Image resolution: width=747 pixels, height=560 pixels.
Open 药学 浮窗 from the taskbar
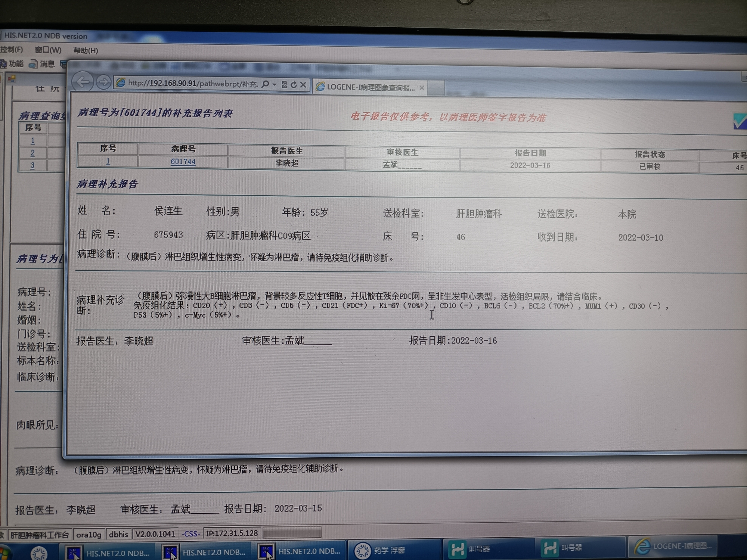394,550
